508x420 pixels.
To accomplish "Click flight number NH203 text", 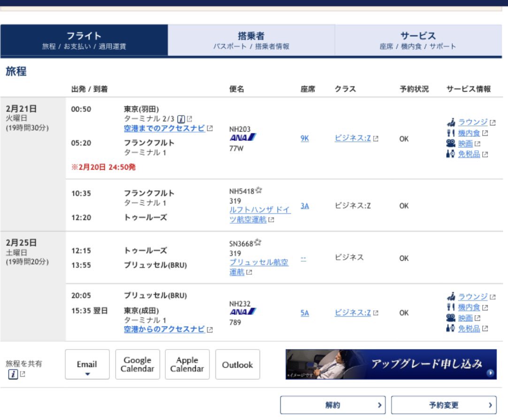I will pyautogui.click(x=240, y=129).
